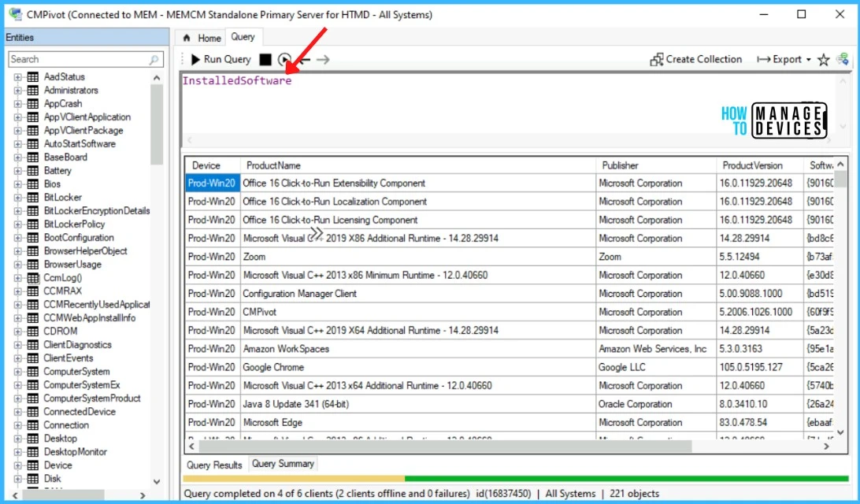Switch to the Home tab
860x504 pixels.
click(x=202, y=38)
